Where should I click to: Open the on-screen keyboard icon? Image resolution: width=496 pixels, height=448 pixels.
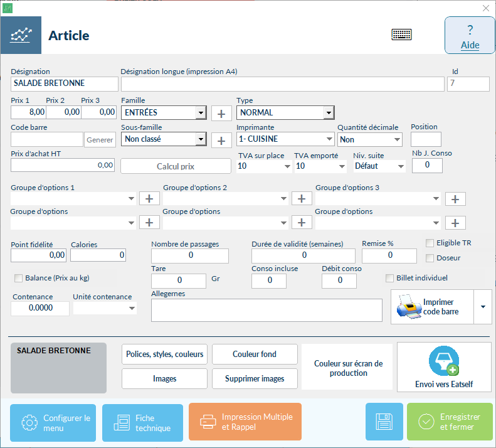tap(401, 35)
